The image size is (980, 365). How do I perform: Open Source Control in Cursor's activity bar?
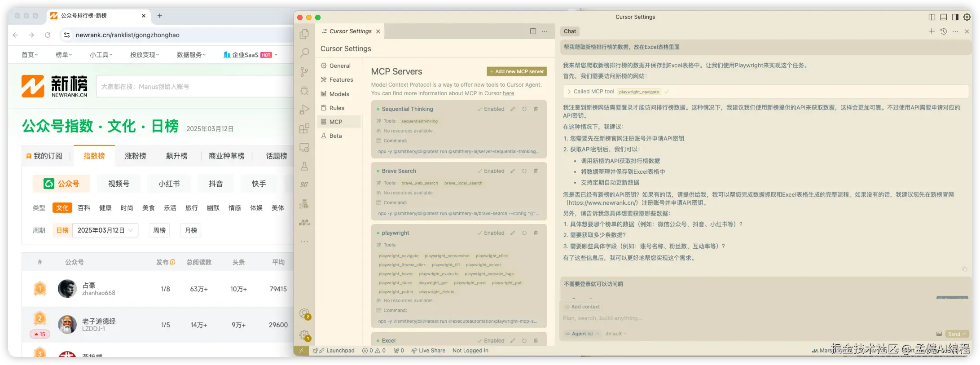pyautogui.click(x=304, y=71)
